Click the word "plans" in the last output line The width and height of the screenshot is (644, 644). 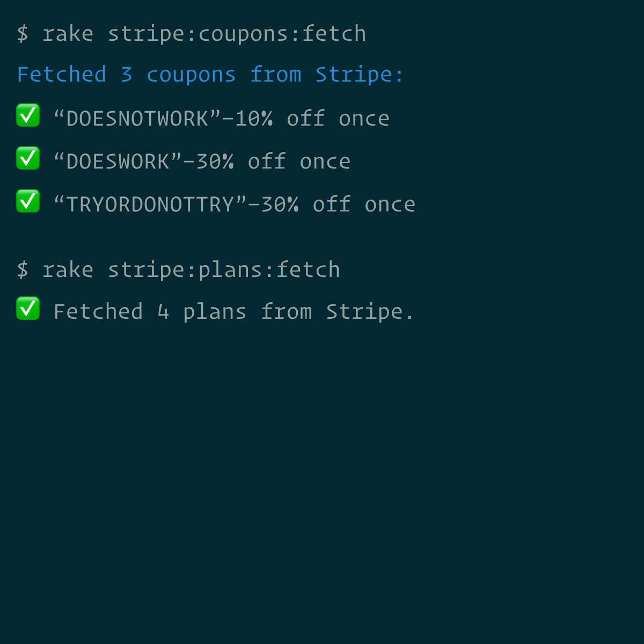215,312
